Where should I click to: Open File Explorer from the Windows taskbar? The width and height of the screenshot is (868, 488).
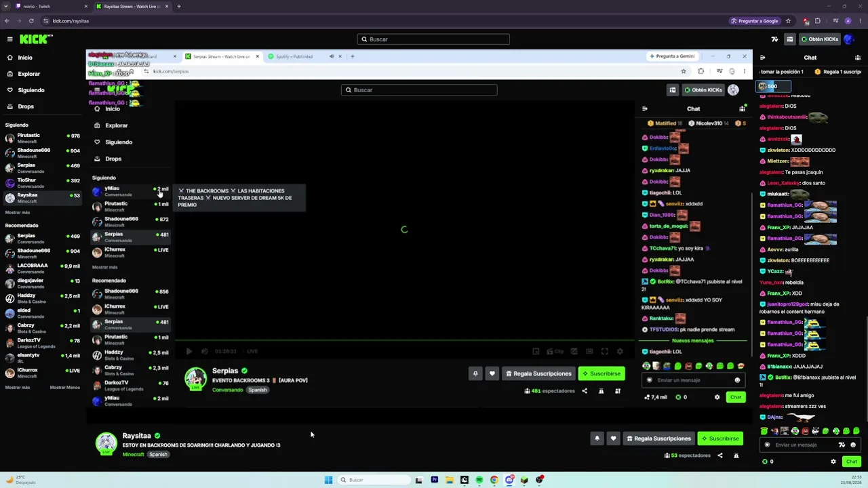450,480
